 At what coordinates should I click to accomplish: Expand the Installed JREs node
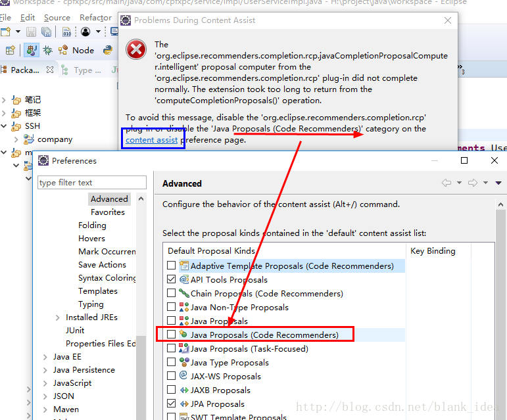(x=58, y=317)
